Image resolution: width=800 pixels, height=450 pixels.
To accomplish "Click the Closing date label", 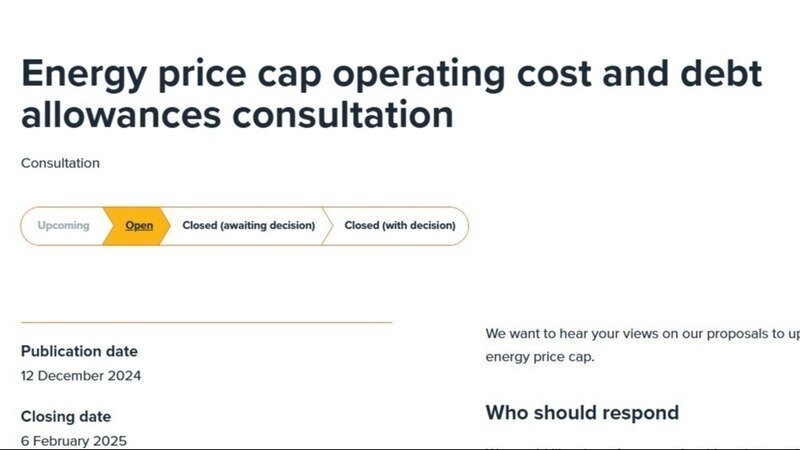I will [x=66, y=416].
